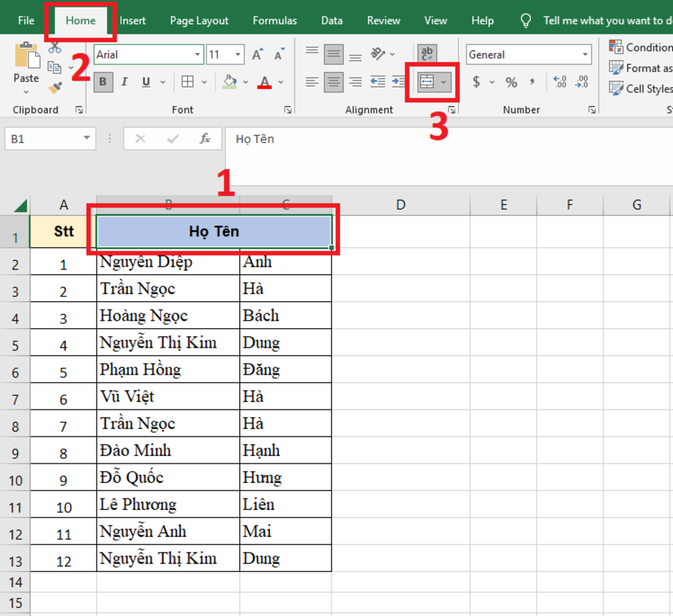This screenshot has height=616, width=673.
Task: Switch to Review tab
Action: 384,21
